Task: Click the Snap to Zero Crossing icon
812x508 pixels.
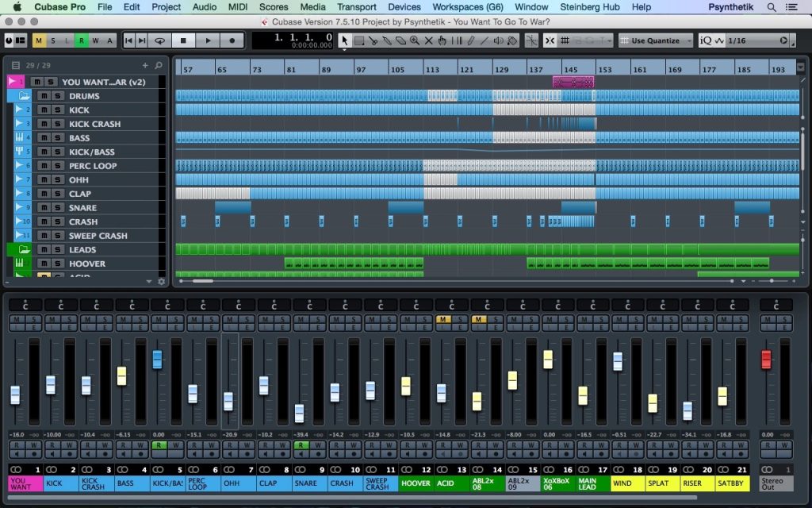Action: 530,40
